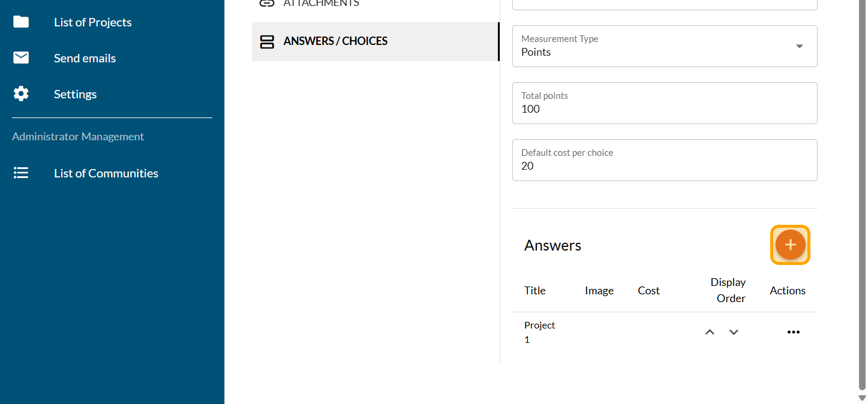Click the envelope icon for Send emails
This screenshot has height=404, width=868.
tap(21, 58)
